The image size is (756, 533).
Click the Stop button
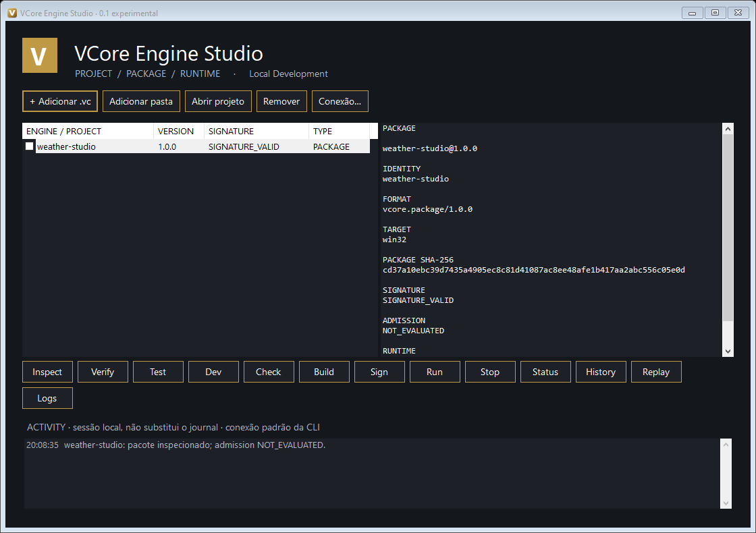[490, 372]
